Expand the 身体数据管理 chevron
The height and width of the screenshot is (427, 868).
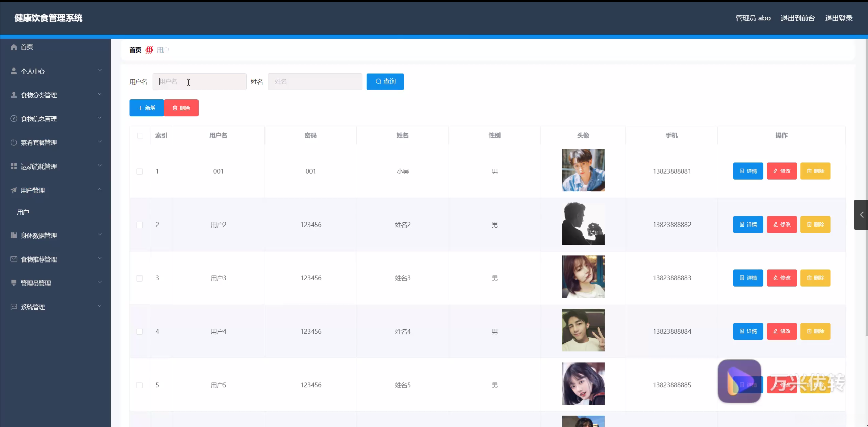[x=100, y=234]
